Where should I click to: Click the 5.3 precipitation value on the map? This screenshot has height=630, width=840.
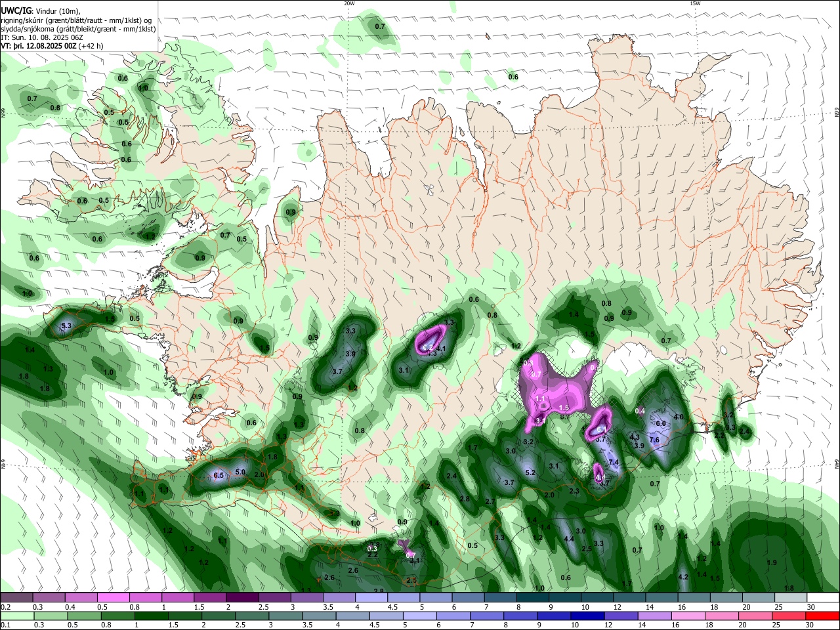tap(66, 325)
